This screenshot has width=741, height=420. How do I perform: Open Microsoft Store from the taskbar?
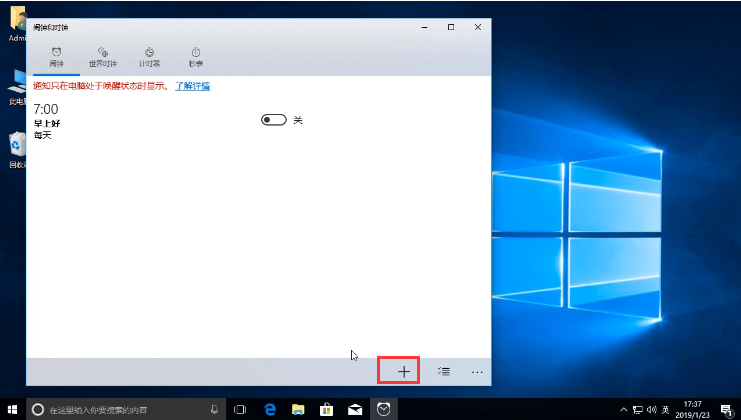tap(326, 409)
